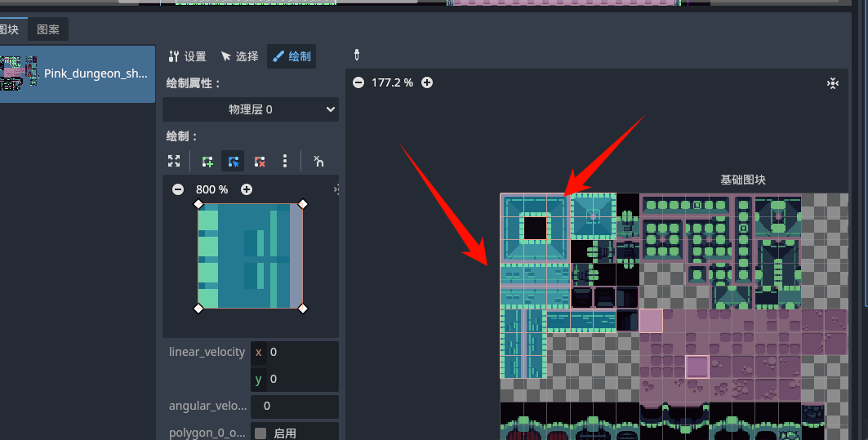Reset the 177.2 % atlas zoom level

(x=392, y=82)
